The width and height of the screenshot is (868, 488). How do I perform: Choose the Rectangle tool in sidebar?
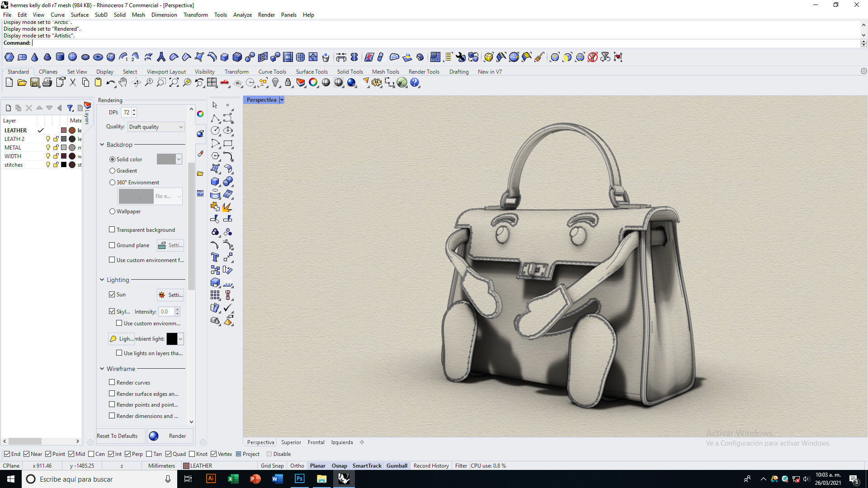tap(228, 144)
